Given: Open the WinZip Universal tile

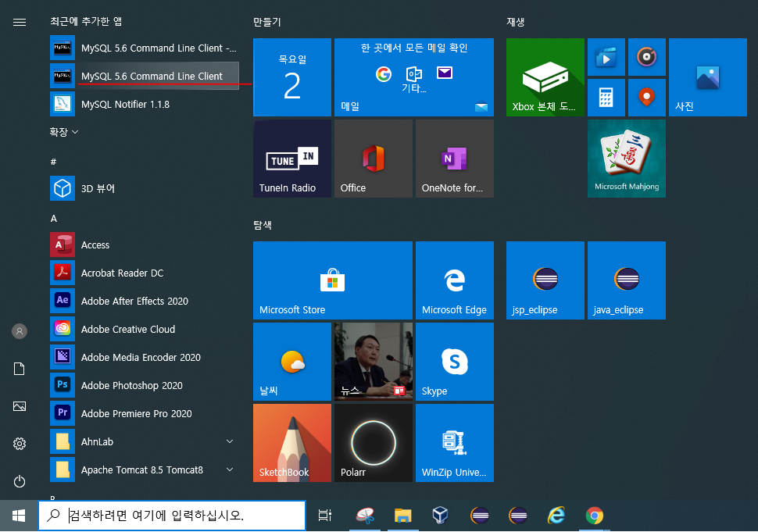Looking at the screenshot, I should pyautogui.click(x=455, y=443).
